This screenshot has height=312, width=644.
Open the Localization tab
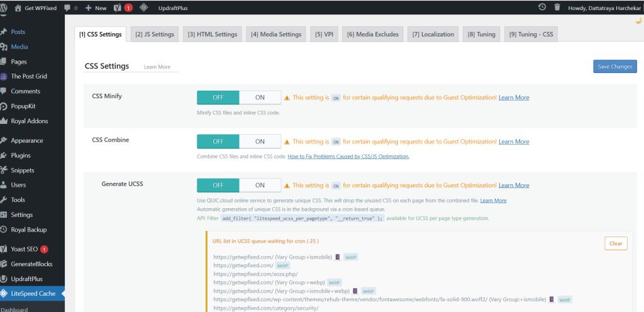coord(433,35)
